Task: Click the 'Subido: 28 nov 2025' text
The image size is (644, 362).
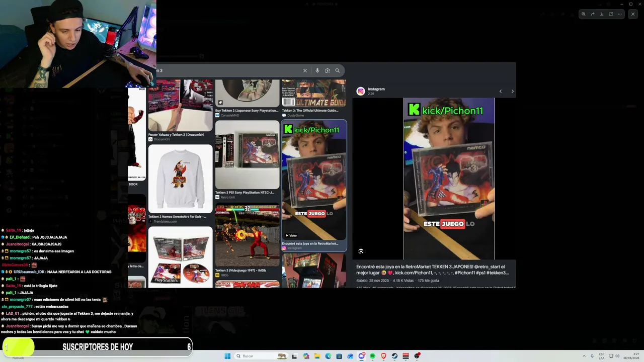Action: 373,281
